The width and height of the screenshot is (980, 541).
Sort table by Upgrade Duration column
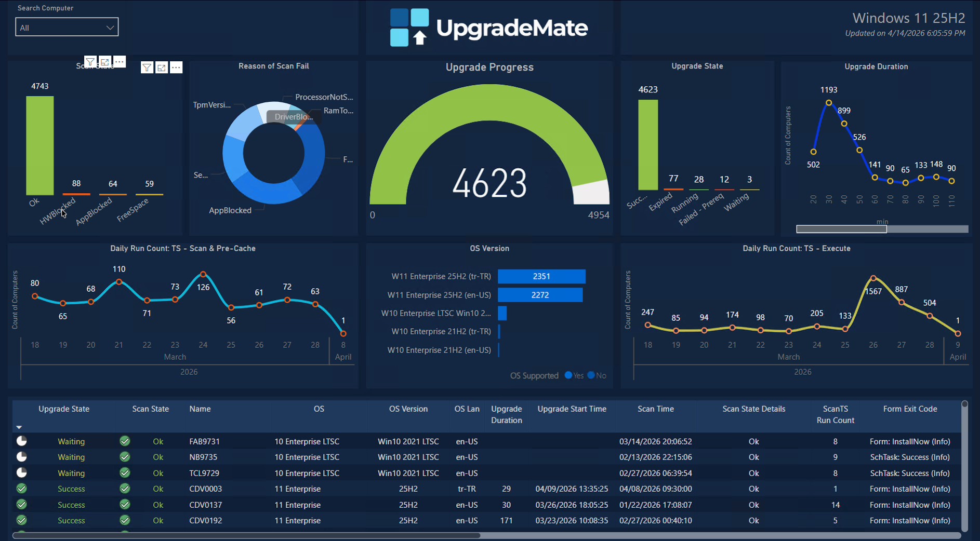[x=507, y=414]
